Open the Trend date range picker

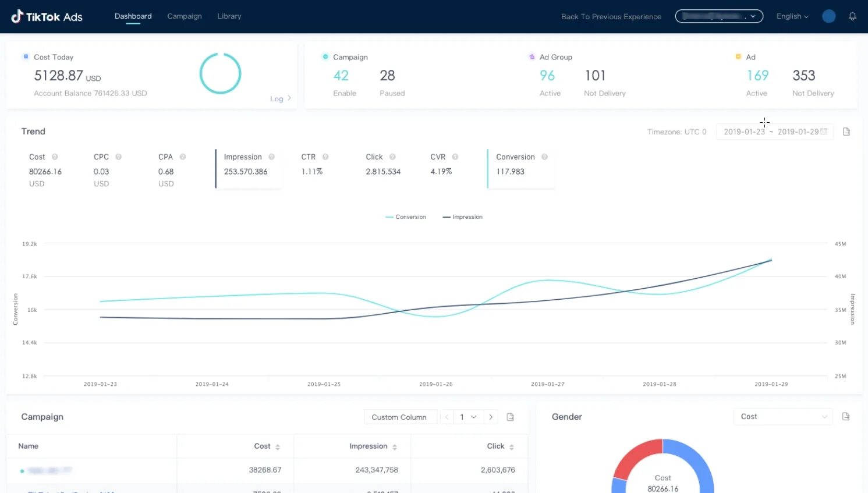(x=775, y=132)
